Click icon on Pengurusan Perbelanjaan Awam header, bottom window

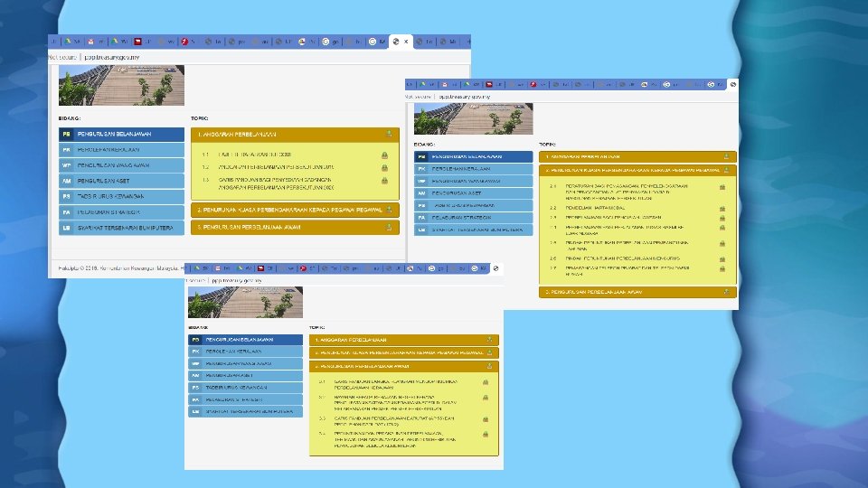(x=489, y=366)
